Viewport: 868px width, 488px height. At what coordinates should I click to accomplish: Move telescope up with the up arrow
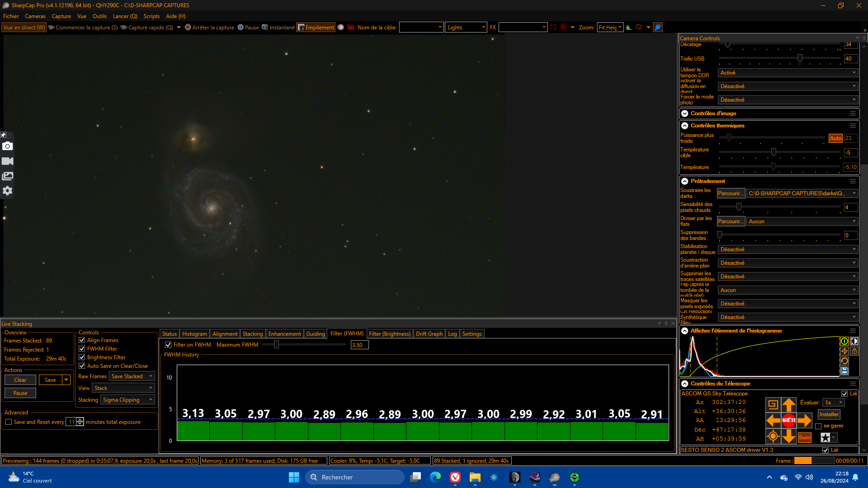click(789, 404)
